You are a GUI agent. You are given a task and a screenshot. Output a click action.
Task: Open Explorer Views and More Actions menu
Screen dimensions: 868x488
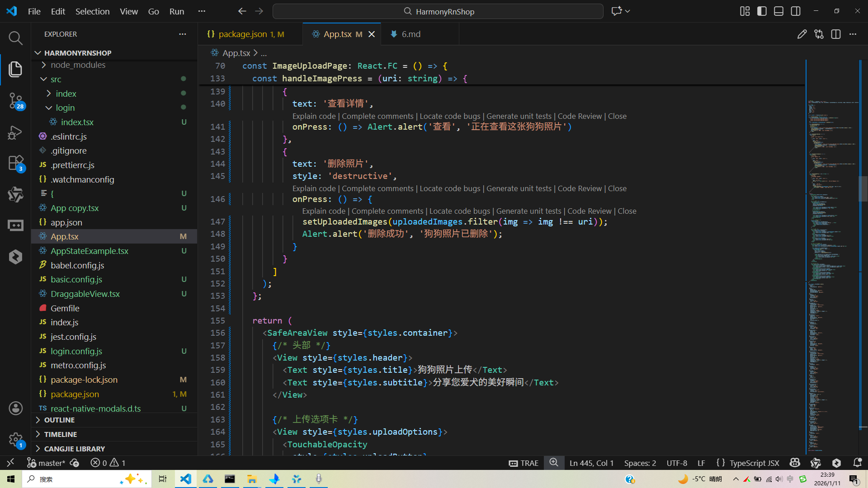click(183, 34)
